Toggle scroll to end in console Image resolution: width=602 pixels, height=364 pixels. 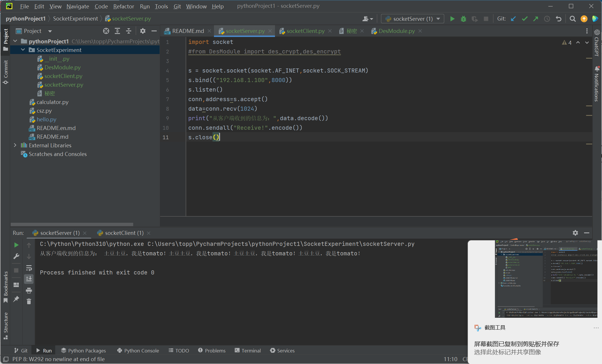click(29, 279)
